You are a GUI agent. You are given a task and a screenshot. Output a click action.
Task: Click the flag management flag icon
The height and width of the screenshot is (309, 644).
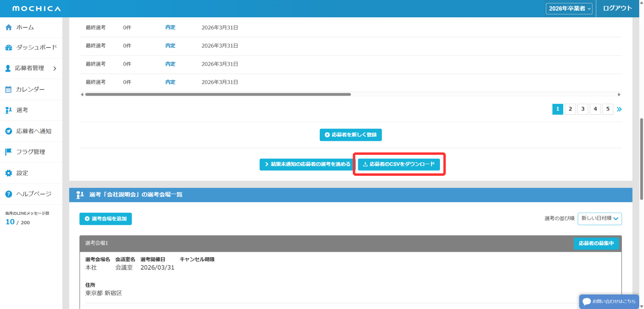[x=8, y=152]
